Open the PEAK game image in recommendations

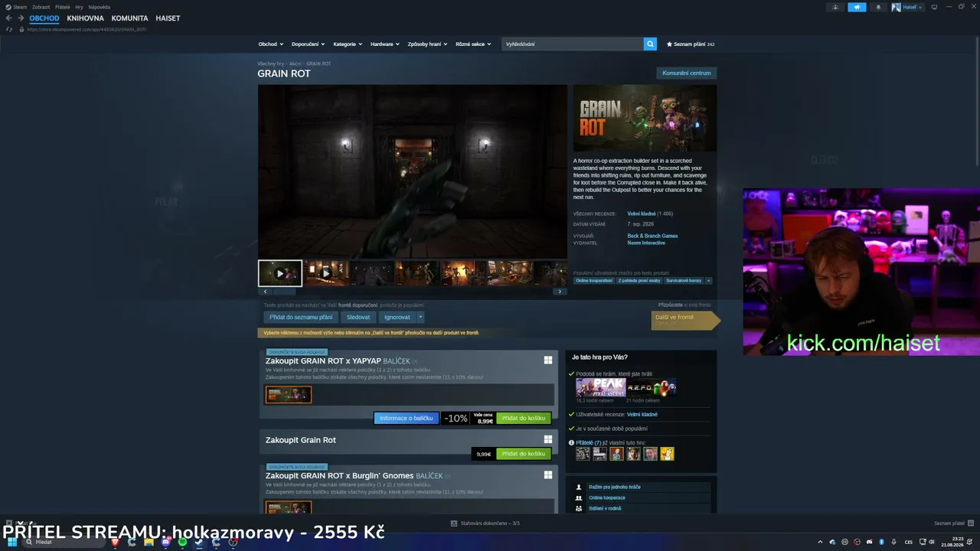[600, 387]
